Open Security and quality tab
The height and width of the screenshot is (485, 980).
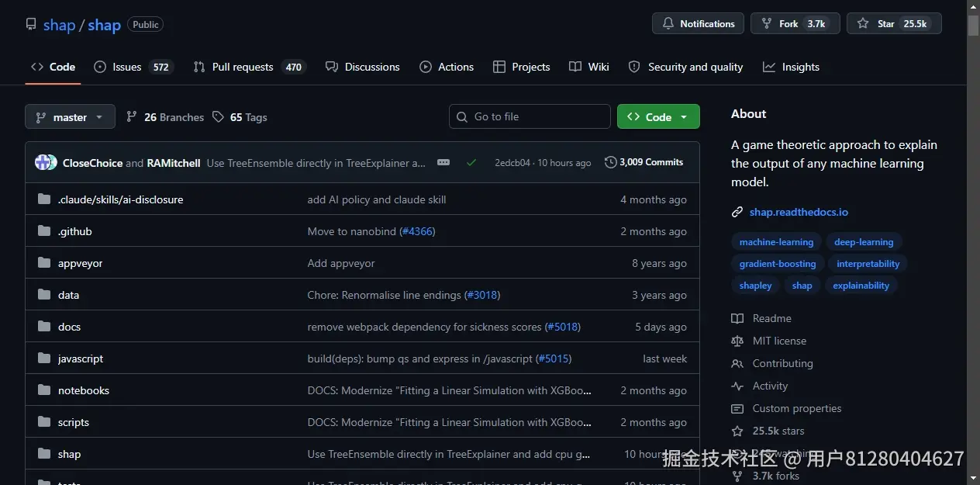[x=686, y=67]
